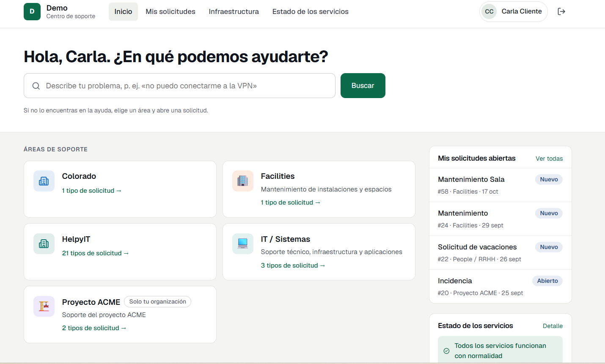Open the Solicitud de vacaciones request
Viewport: 605px width, 364px height.
(x=500, y=253)
